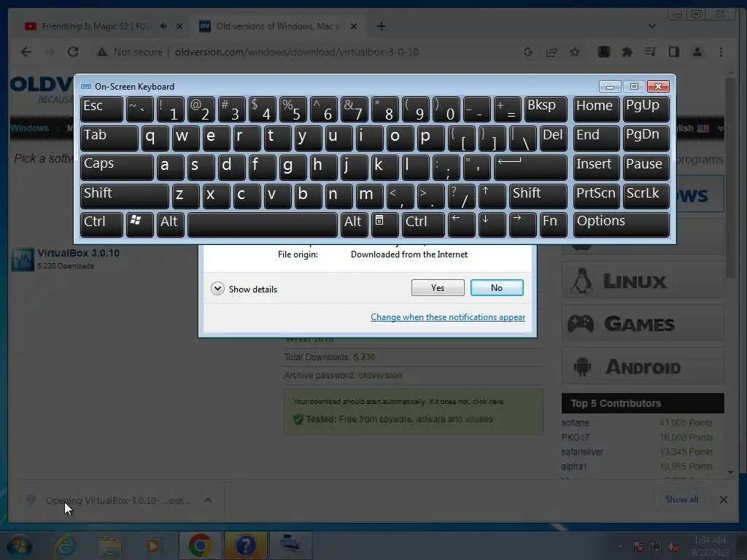Click the letter m key
Viewport: 747px width, 560px height.
pos(369,196)
